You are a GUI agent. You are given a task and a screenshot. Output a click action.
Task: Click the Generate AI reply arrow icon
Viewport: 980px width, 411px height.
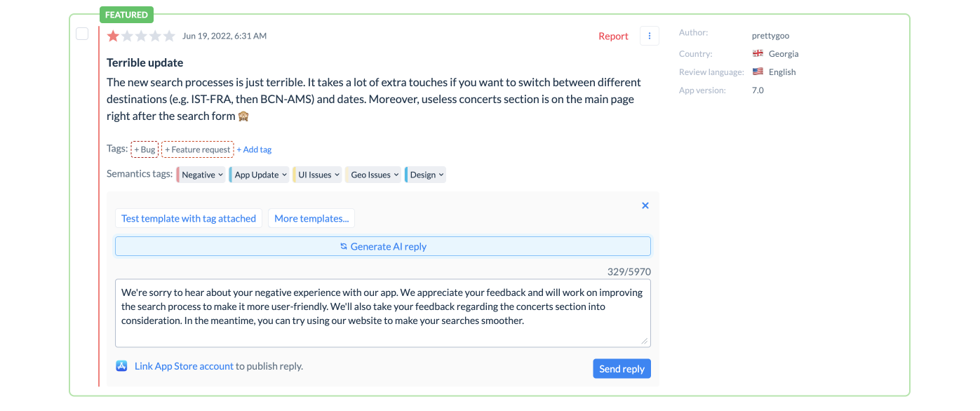[342, 245]
